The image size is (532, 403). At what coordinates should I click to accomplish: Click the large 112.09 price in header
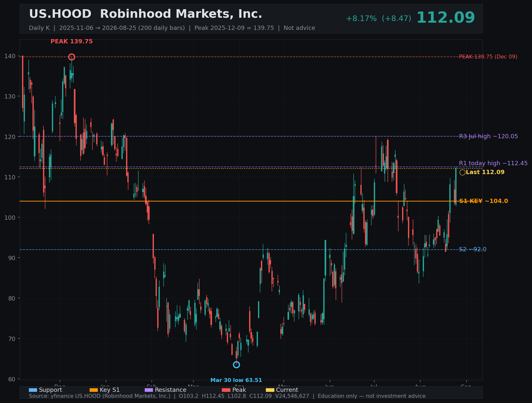click(446, 18)
